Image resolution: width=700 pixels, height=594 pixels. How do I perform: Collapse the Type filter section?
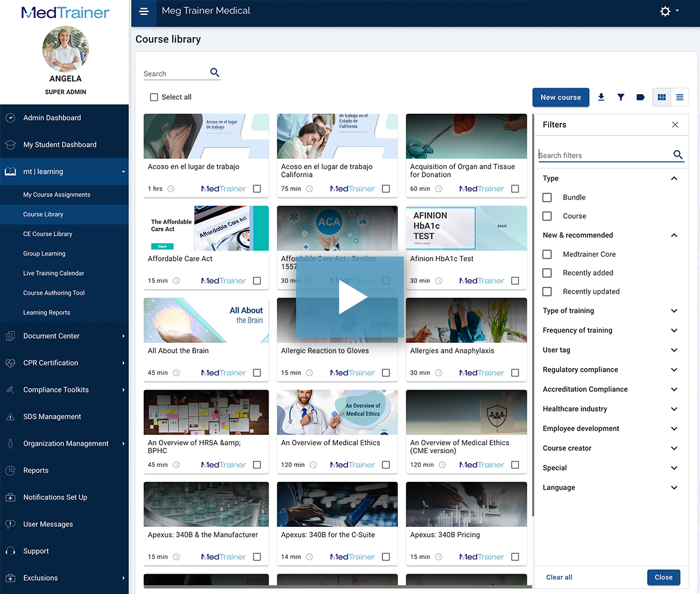(674, 178)
